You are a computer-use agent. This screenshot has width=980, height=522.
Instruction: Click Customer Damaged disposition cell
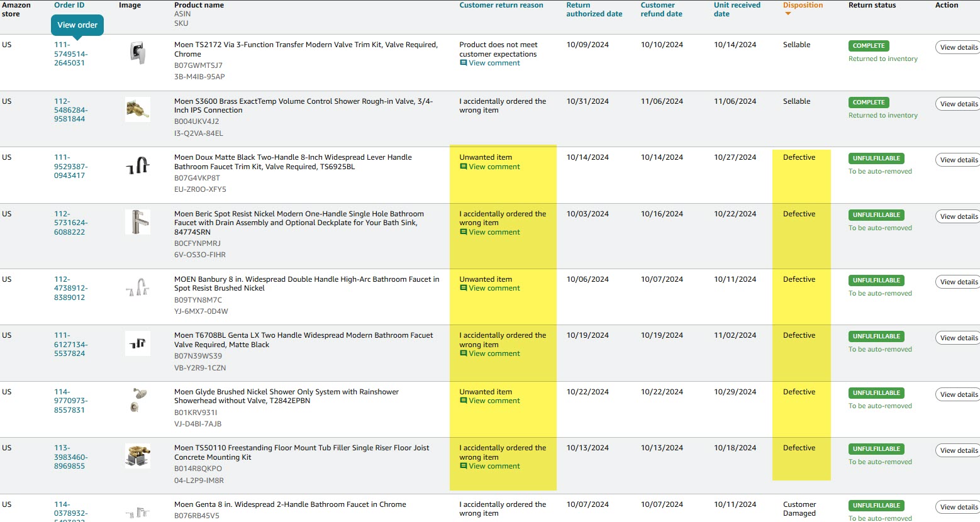(x=799, y=509)
